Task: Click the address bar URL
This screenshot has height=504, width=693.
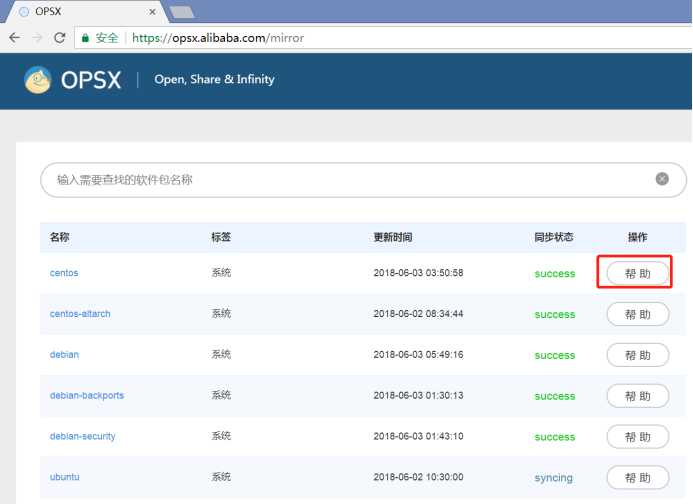Action: coord(218,38)
